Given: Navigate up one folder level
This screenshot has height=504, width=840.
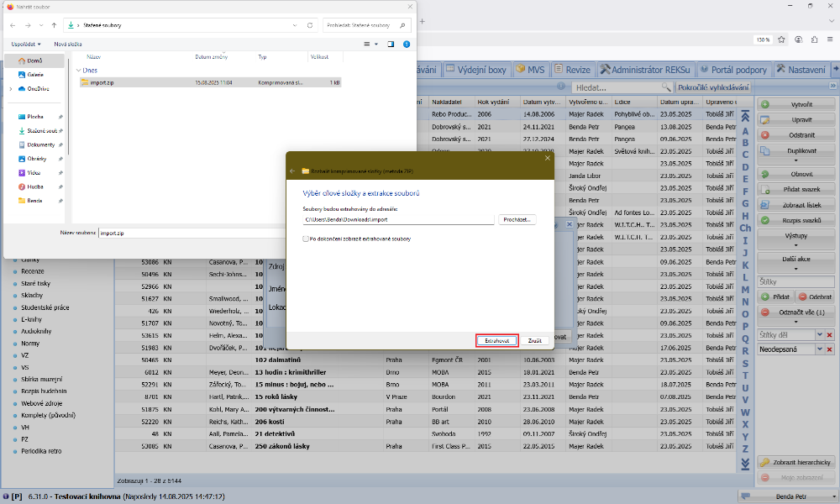Looking at the screenshot, I should pos(54,25).
